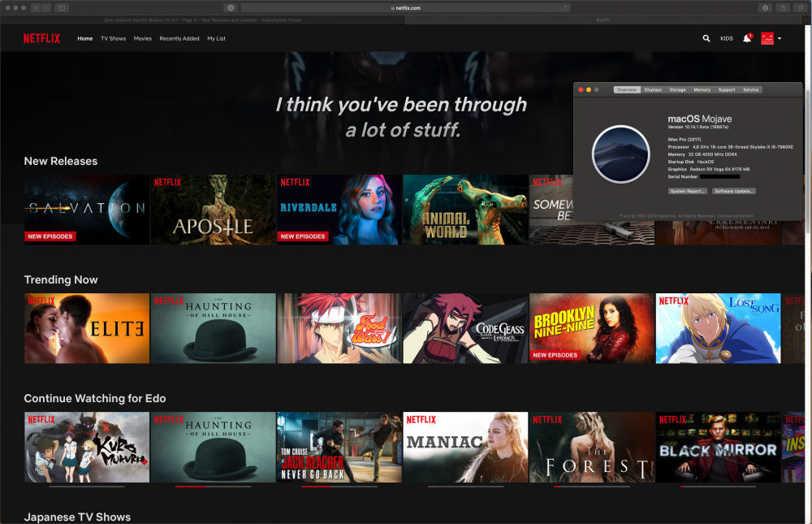This screenshot has width=812, height=524.
Task: Open Riverdale thumbnail
Action: click(x=339, y=210)
